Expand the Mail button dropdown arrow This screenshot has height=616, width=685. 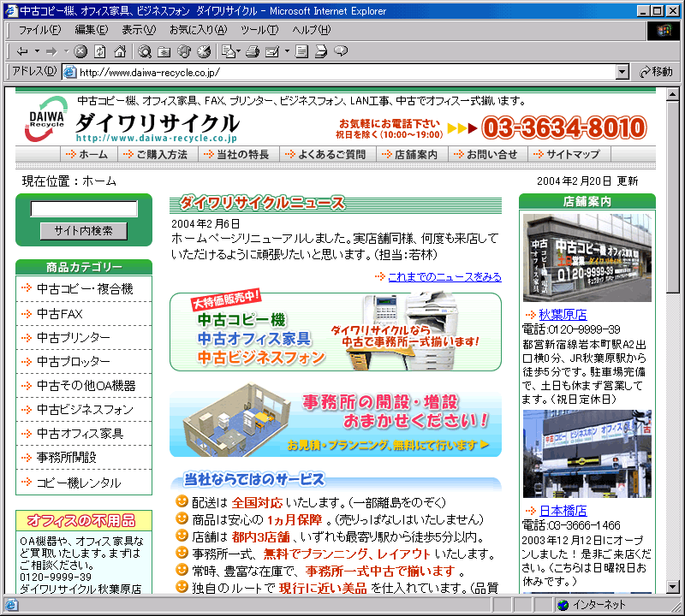pyautogui.click(x=238, y=51)
